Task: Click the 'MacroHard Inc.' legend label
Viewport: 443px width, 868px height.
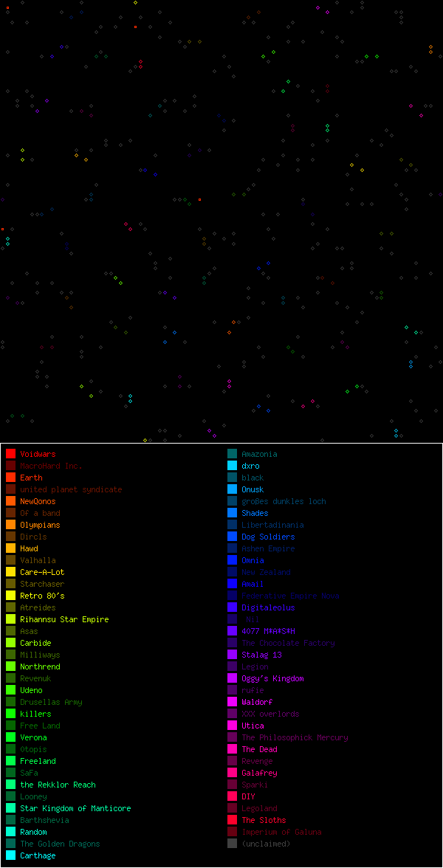Action: pyautogui.click(x=52, y=466)
